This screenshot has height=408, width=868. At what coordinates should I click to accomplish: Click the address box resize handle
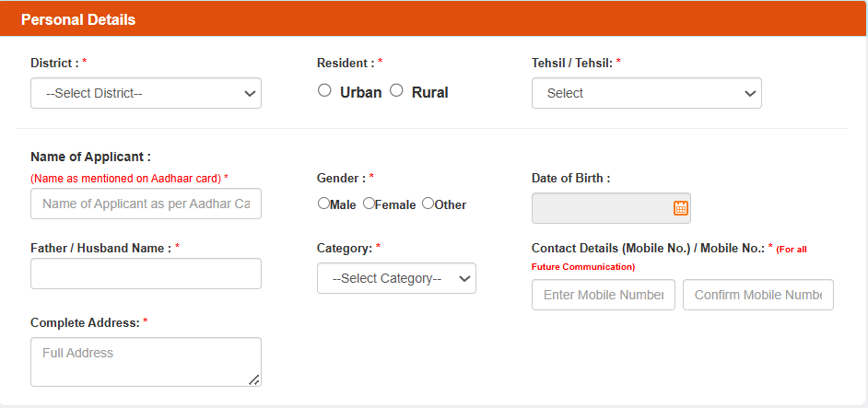(x=254, y=379)
